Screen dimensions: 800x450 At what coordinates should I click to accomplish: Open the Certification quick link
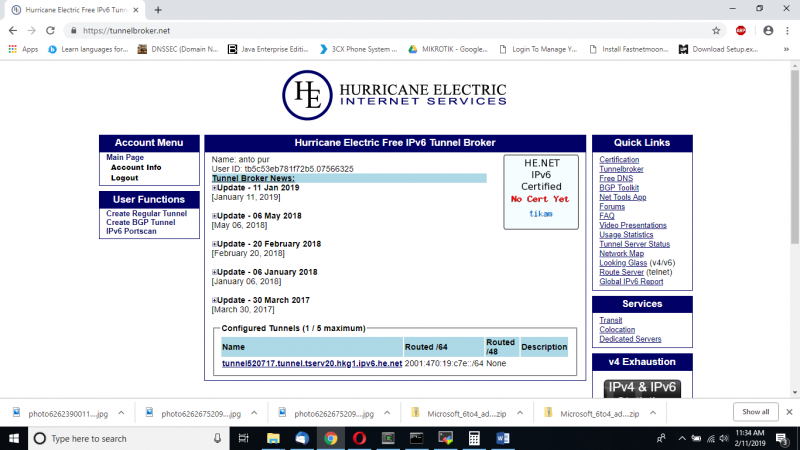[x=619, y=160]
